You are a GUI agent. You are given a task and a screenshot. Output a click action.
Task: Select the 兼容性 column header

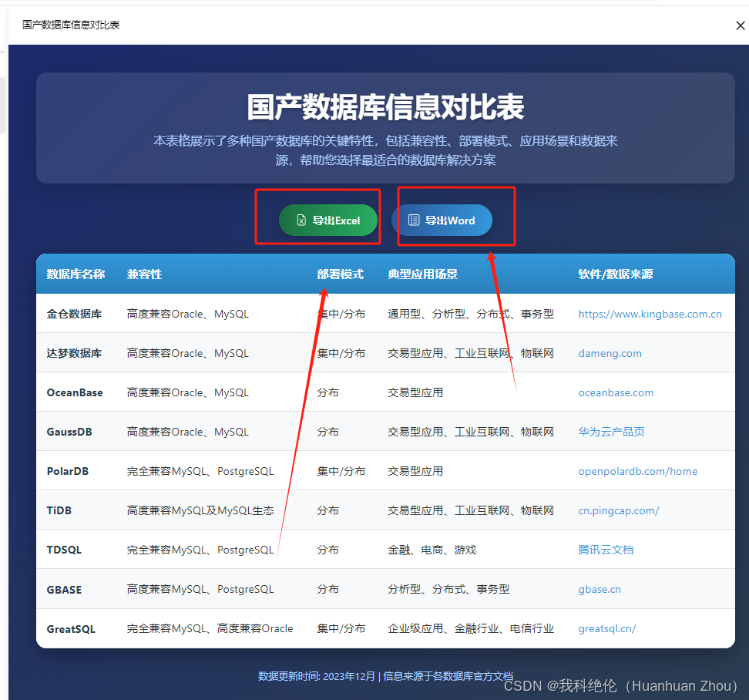coord(144,274)
